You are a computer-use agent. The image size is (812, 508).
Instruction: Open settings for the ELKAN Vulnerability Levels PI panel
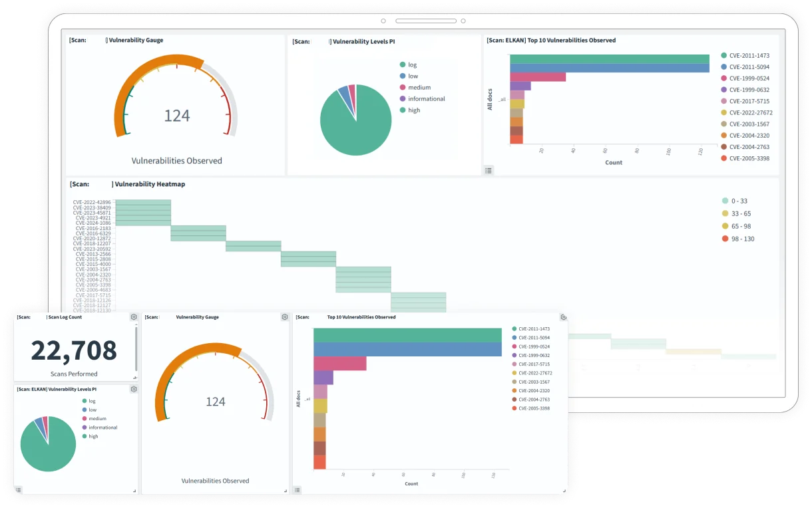click(x=134, y=389)
